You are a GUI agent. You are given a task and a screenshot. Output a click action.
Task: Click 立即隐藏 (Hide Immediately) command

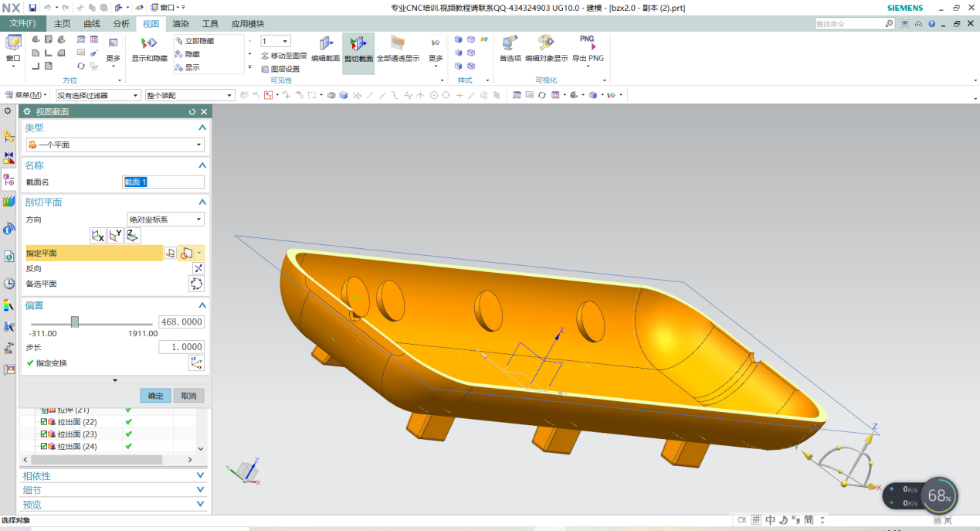(x=195, y=41)
